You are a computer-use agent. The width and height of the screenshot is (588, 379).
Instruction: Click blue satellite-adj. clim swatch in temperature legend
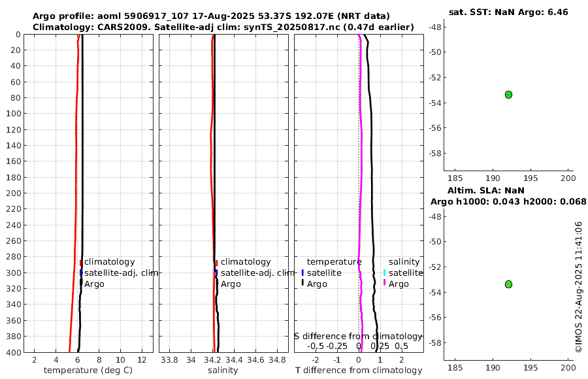(80, 272)
